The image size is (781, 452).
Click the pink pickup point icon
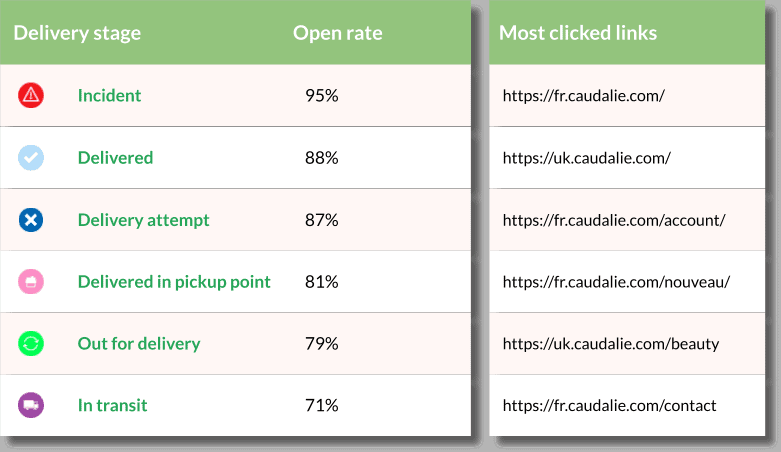31,282
